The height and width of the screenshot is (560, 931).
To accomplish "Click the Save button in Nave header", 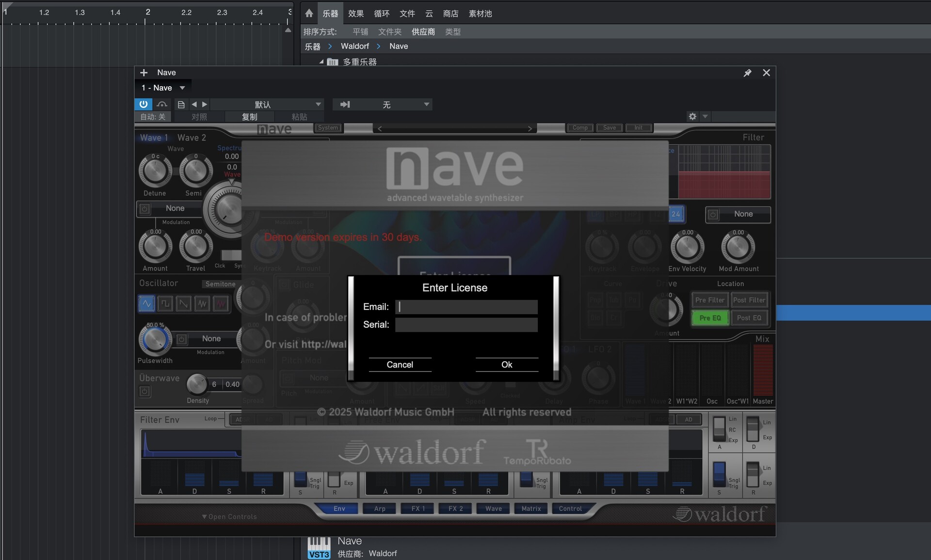I will 610,128.
